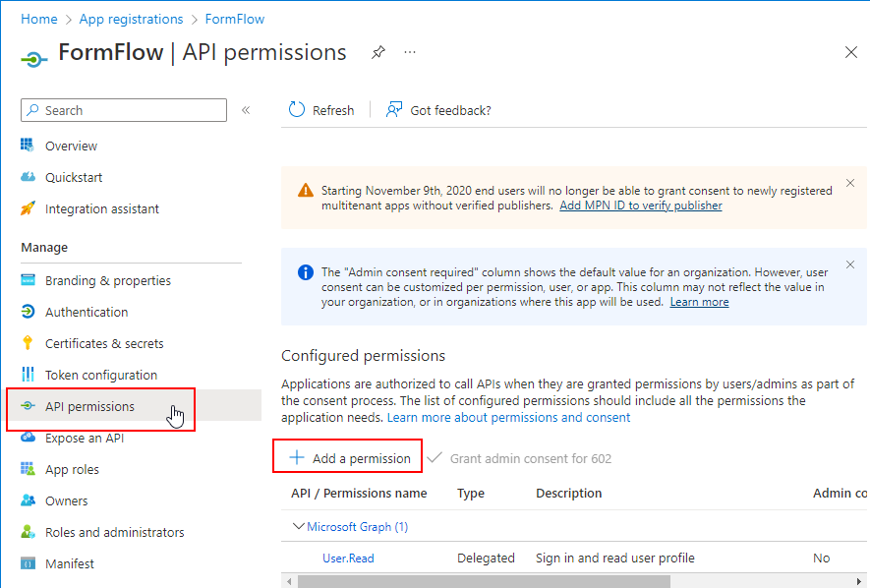
Task: Select Authentication in the Manage menu
Action: click(87, 312)
